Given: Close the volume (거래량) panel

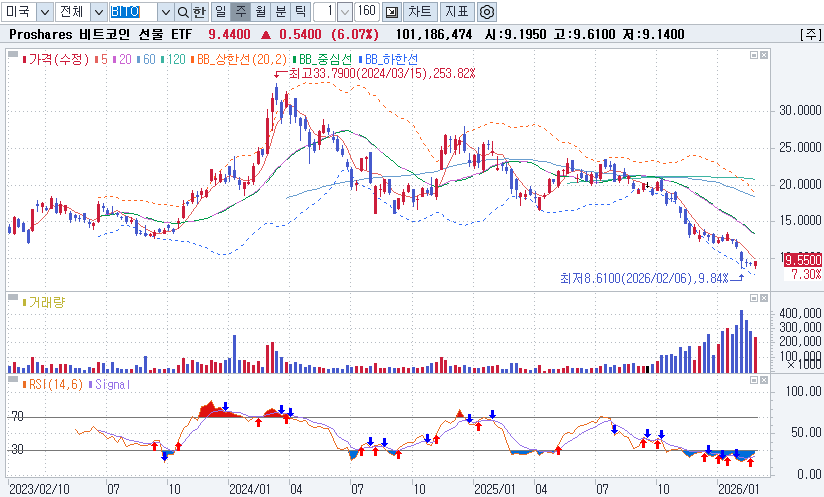Looking at the screenshot, I should point(766,298).
